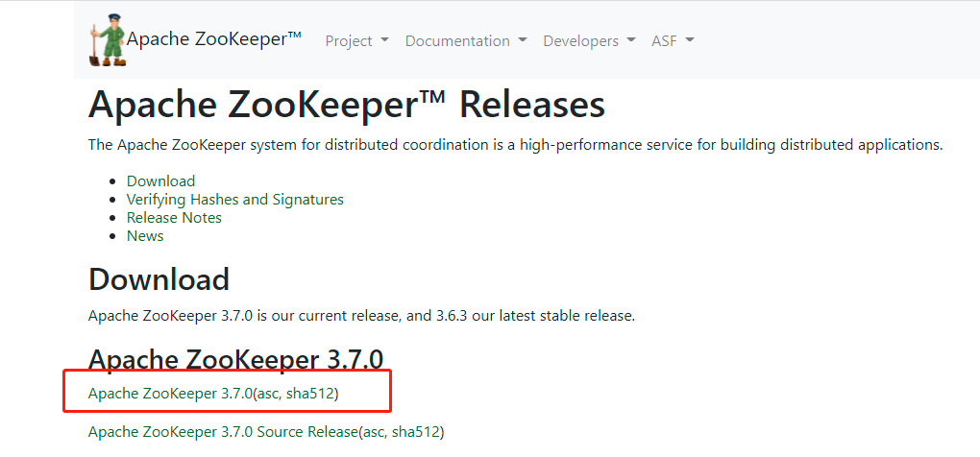Open the News bullet link
The height and width of the screenshot is (457, 980).
click(x=145, y=235)
